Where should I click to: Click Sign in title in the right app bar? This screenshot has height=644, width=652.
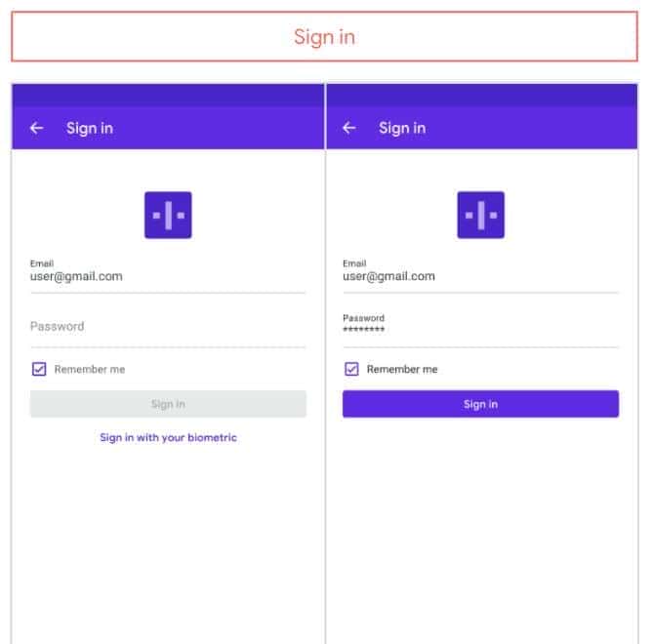402,128
